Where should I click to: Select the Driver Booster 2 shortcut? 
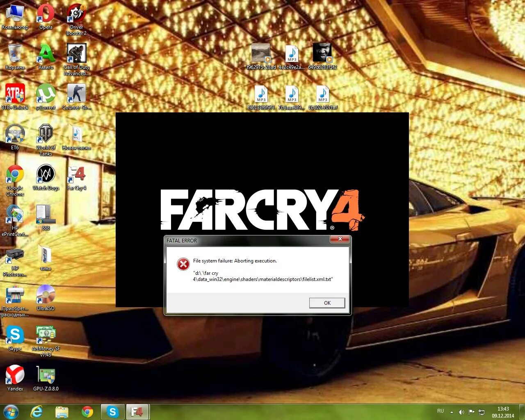76,19
